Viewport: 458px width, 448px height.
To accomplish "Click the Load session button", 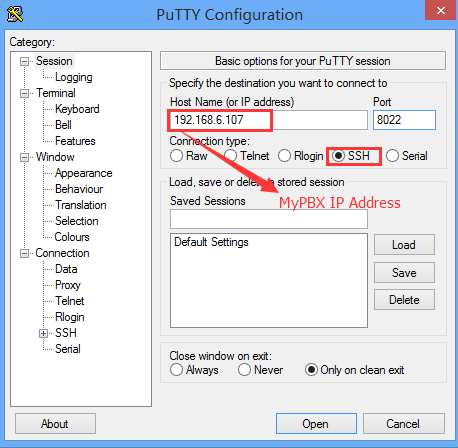I will tap(404, 245).
